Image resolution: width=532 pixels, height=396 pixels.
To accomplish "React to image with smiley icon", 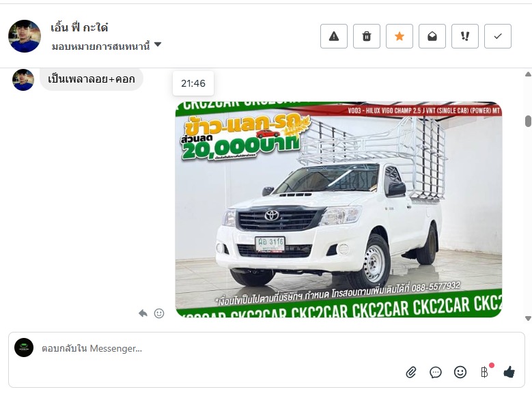I will coord(159,313).
